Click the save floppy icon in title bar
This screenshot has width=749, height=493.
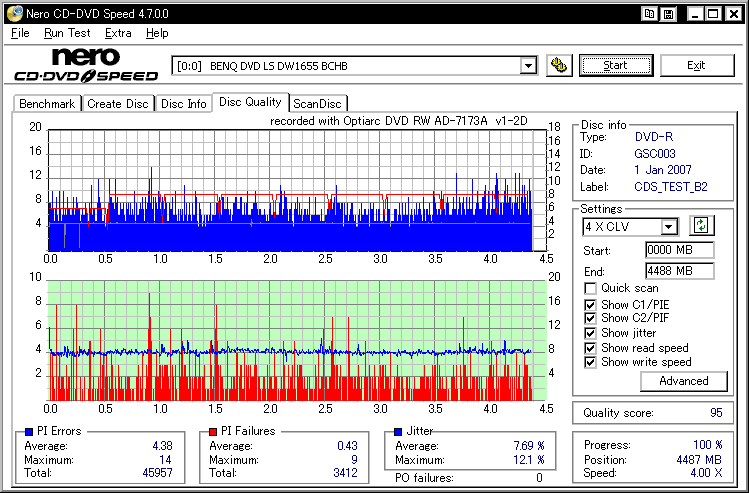click(x=668, y=14)
